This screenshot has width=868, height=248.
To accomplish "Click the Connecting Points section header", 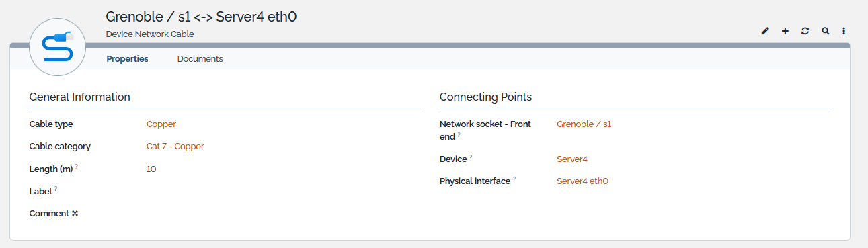I will coord(485,97).
